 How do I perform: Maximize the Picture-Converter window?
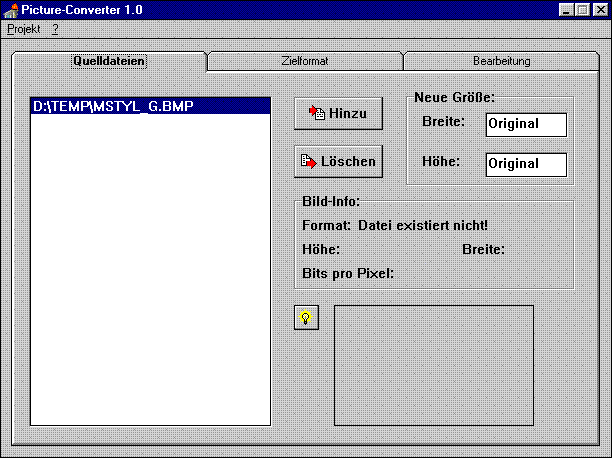point(582,10)
